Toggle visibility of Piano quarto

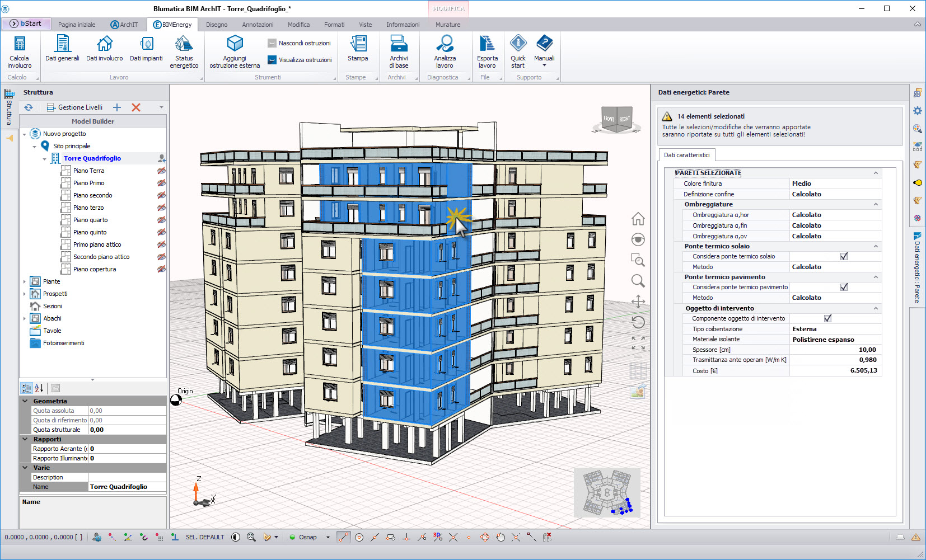[161, 220]
